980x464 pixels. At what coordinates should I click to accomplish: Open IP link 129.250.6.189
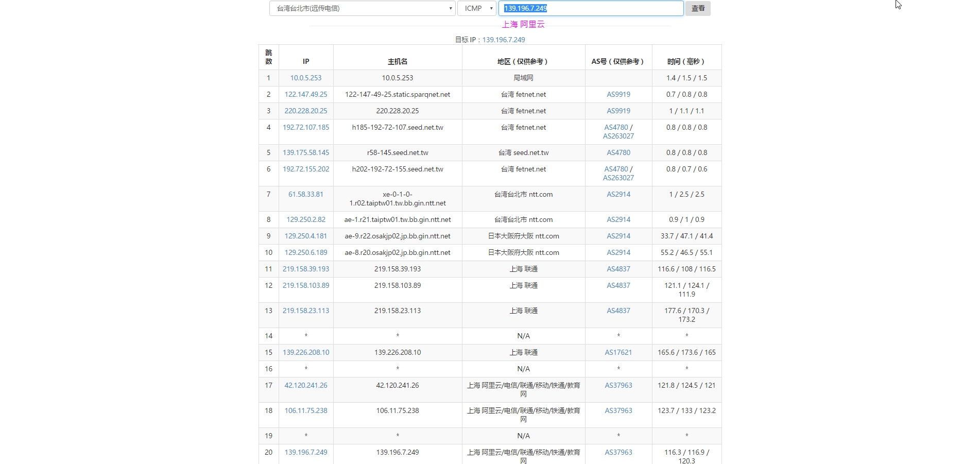306,252
